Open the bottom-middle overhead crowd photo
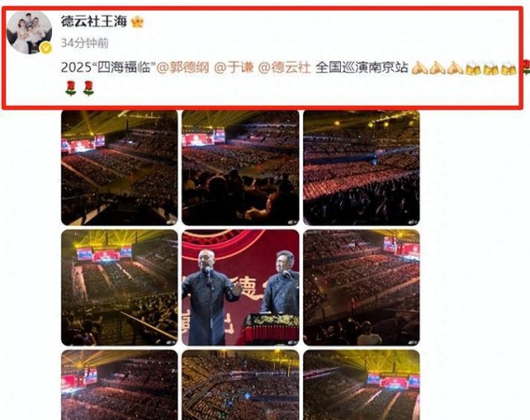This screenshot has height=420, width=530. (240, 385)
